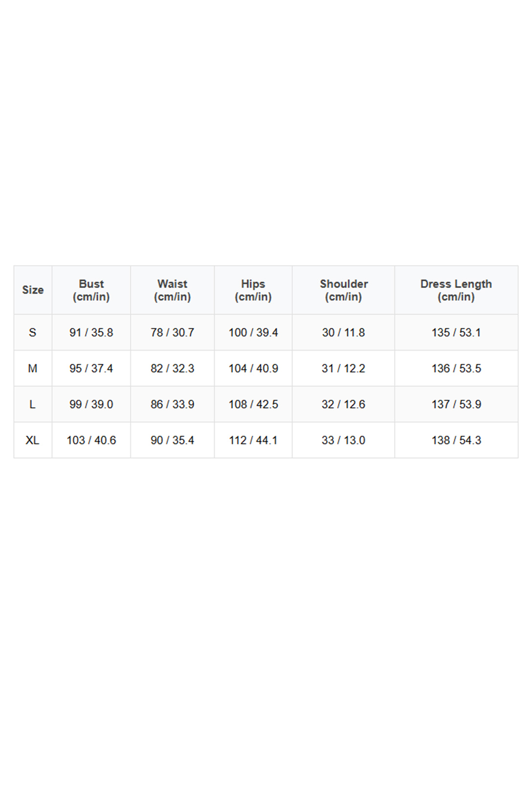
Task: Select bust value 103 / 40.6
Action: click(91, 440)
